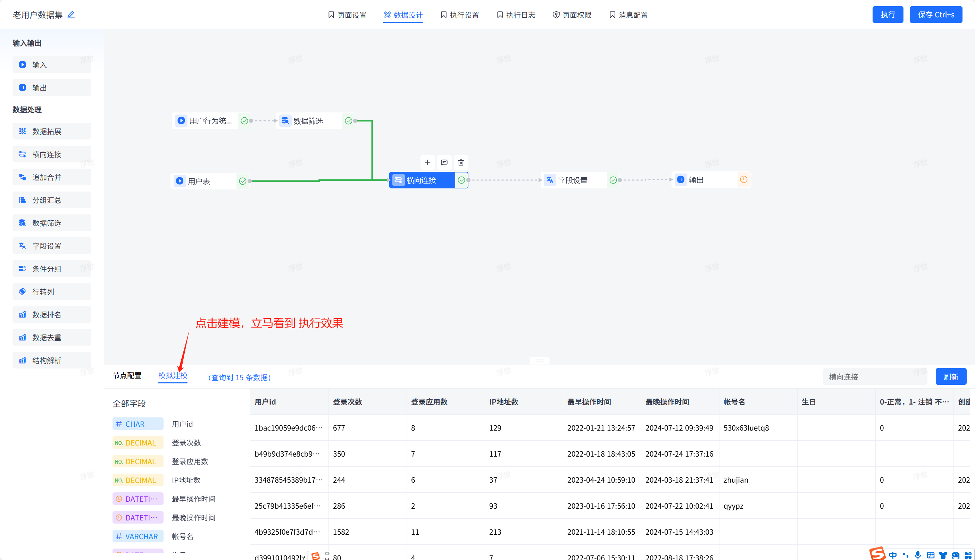Click the orange warning icon on 输出 node
The width and height of the screenshot is (975, 560).
click(x=743, y=180)
